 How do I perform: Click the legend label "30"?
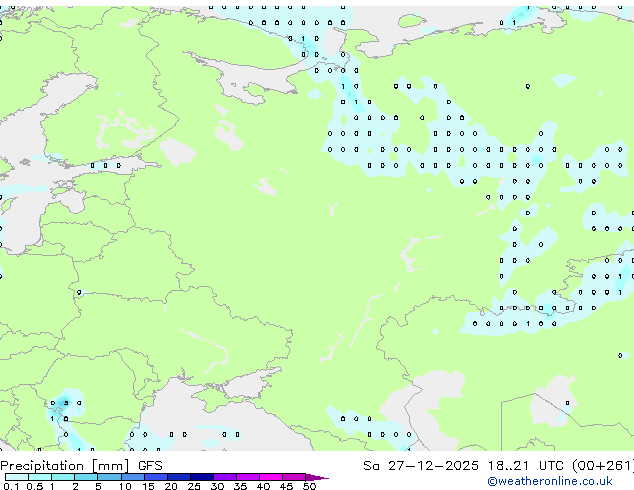217,486
